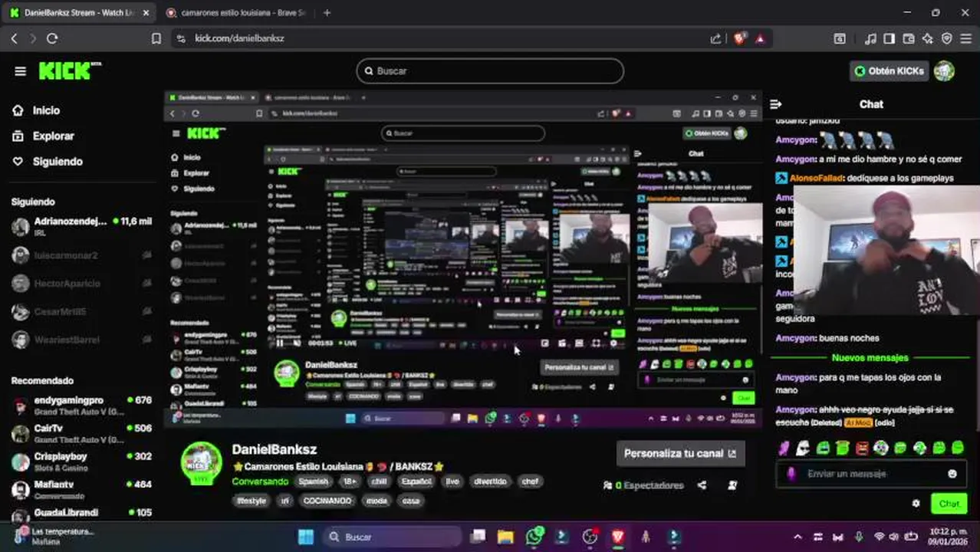
Task: Show hidden system tray icons
Action: (797, 537)
